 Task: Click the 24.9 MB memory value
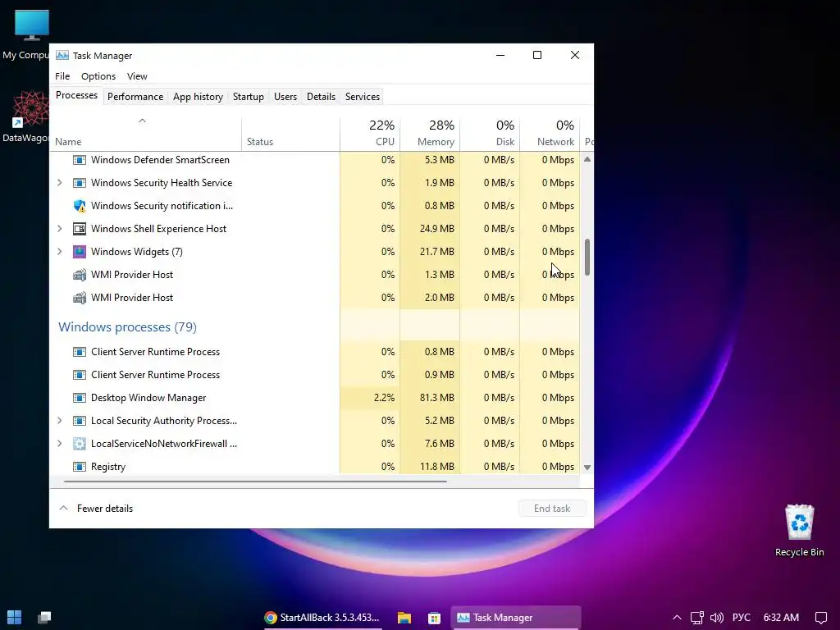[436, 229]
